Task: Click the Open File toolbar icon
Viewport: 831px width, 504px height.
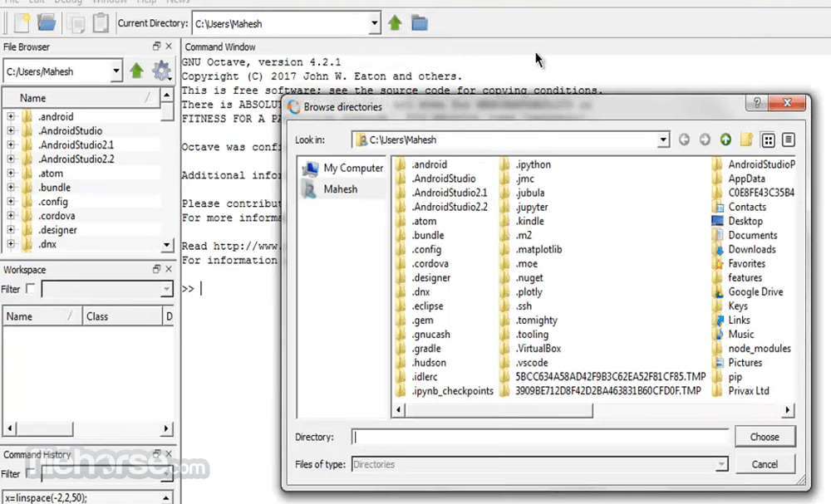Action: (x=47, y=22)
